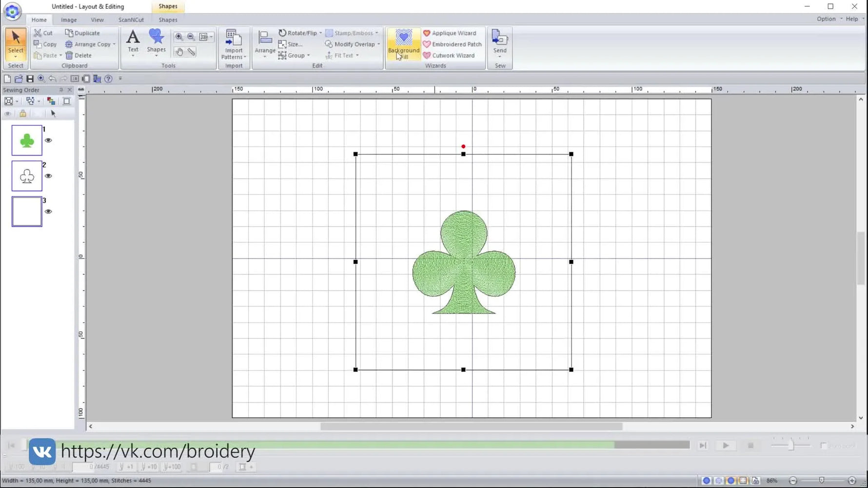Toggle visibility eye for sewing item 2
The height and width of the screenshot is (488, 868).
(48, 176)
